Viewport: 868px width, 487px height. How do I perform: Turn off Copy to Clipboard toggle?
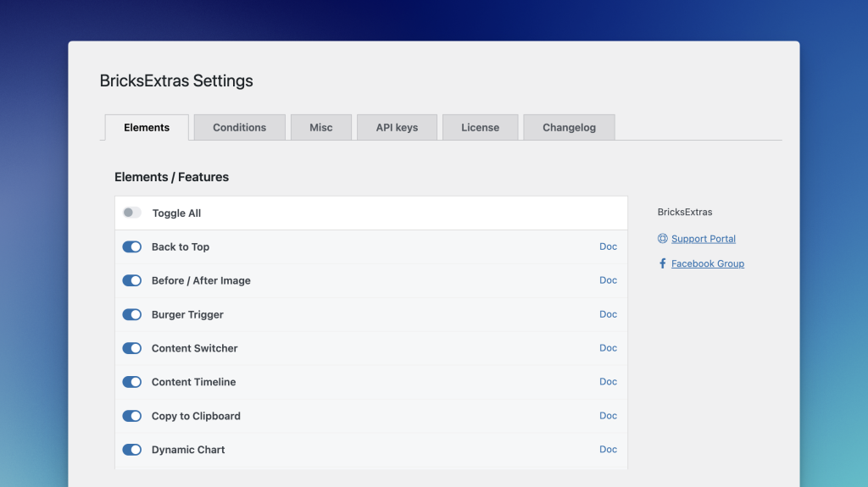point(131,416)
